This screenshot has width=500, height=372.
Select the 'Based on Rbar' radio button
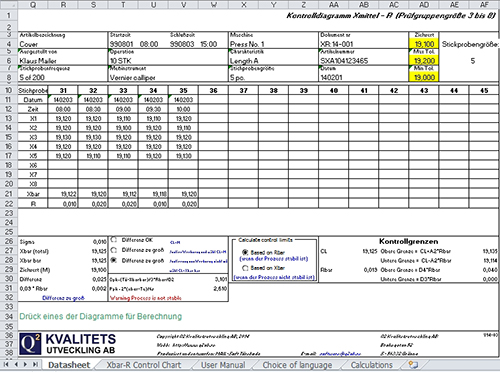[x=245, y=252]
